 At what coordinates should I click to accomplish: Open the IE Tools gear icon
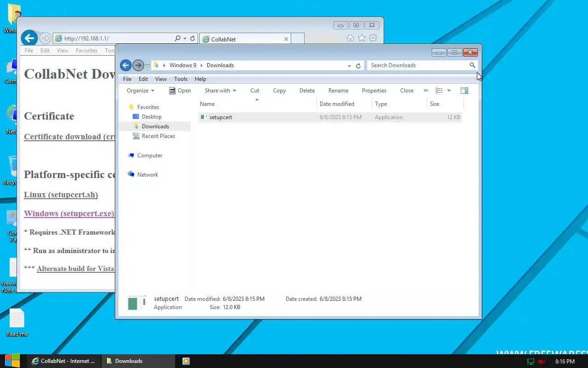pos(373,38)
